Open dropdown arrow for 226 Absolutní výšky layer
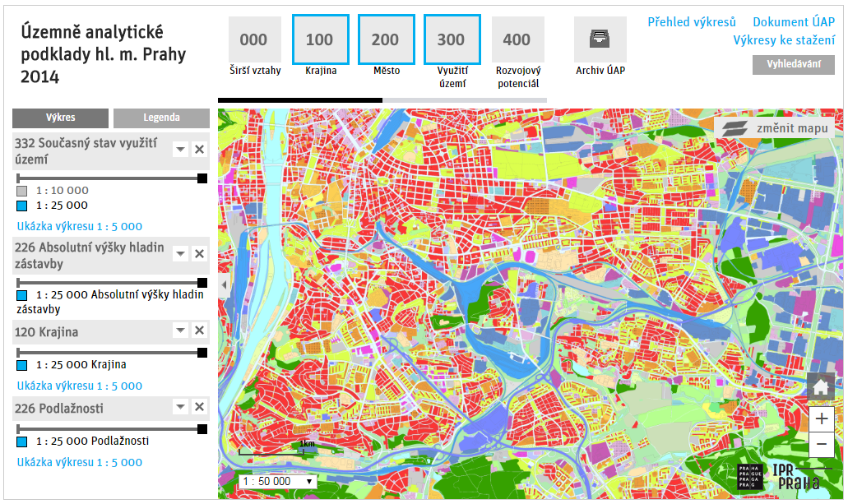848x504 pixels. tap(180, 253)
